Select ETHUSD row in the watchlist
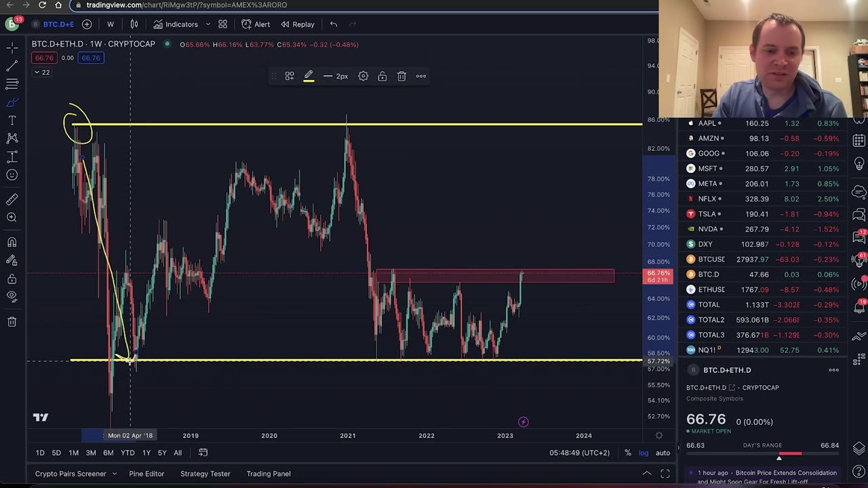The height and width of the screenshot is (488, 868). (763, 289)
